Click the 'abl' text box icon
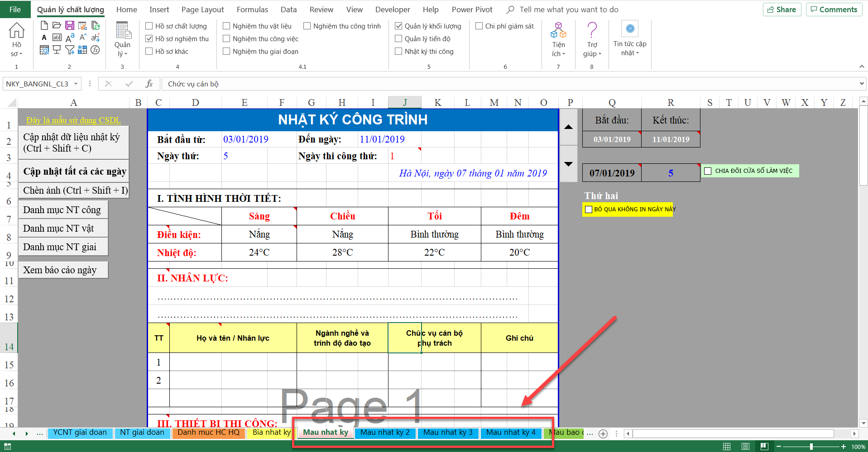This screenshot has width=868, height=452. [57, 38]
